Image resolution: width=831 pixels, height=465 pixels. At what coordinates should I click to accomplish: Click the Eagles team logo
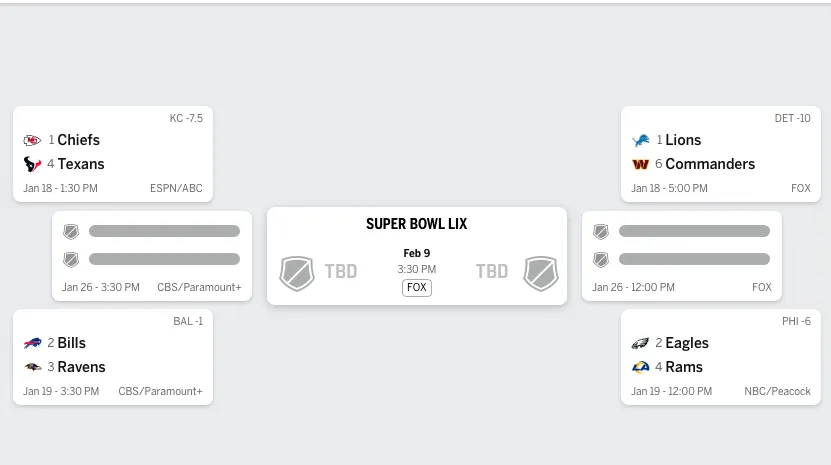pyautogui.click(x=641, y=344)
